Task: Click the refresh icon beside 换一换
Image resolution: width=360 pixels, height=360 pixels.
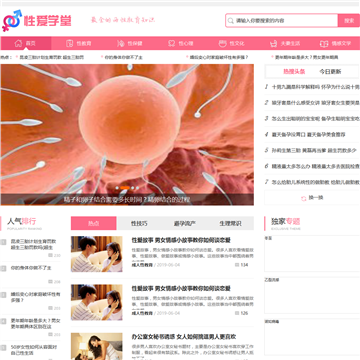Action: (304, 198)
